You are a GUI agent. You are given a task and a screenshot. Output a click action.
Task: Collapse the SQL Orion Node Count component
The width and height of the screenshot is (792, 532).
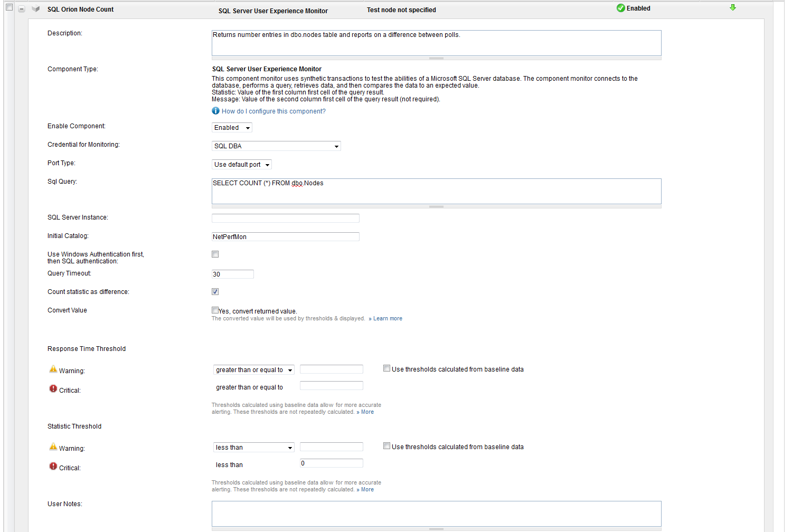coord(22,9)
